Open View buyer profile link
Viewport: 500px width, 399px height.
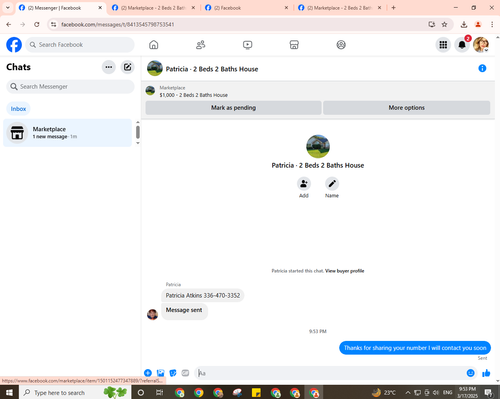pyautogui.click(x=344, y=271)
